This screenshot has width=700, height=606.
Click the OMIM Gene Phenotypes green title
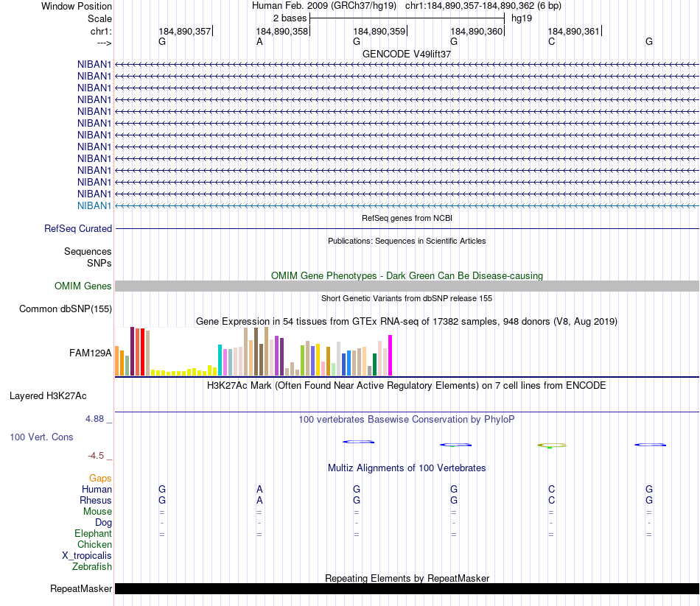click(x=407, y=276)
